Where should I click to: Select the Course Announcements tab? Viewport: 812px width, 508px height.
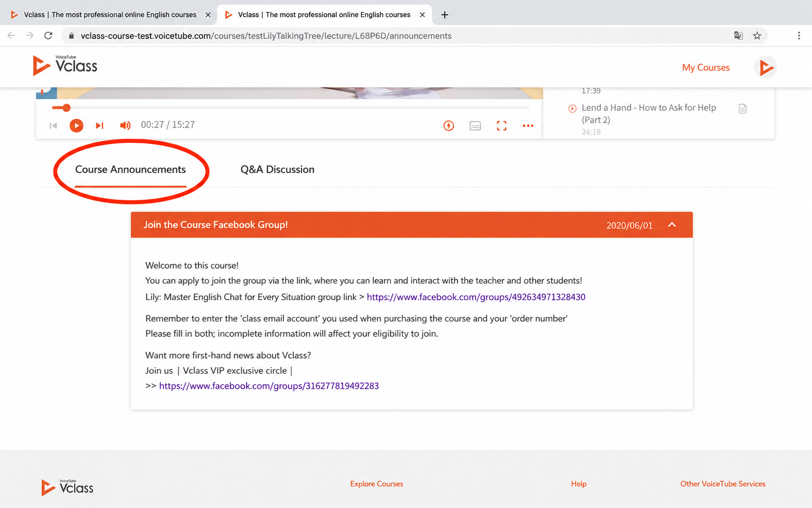(x=131, y=170)
